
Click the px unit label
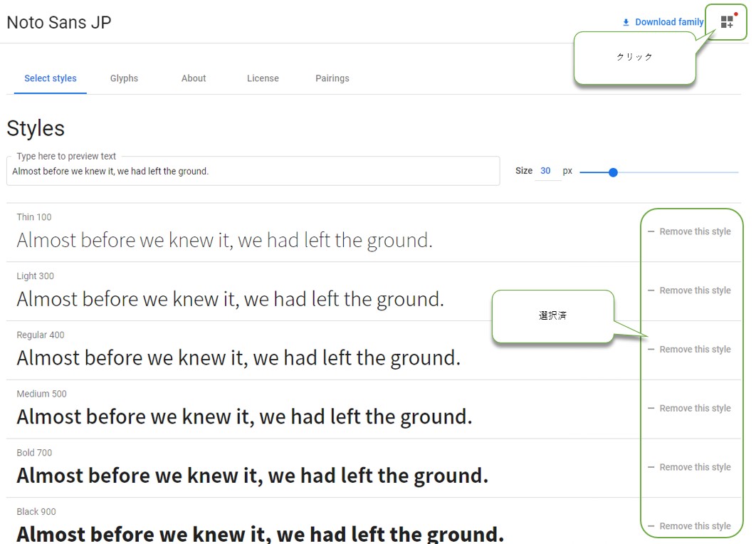pos(567,171)
